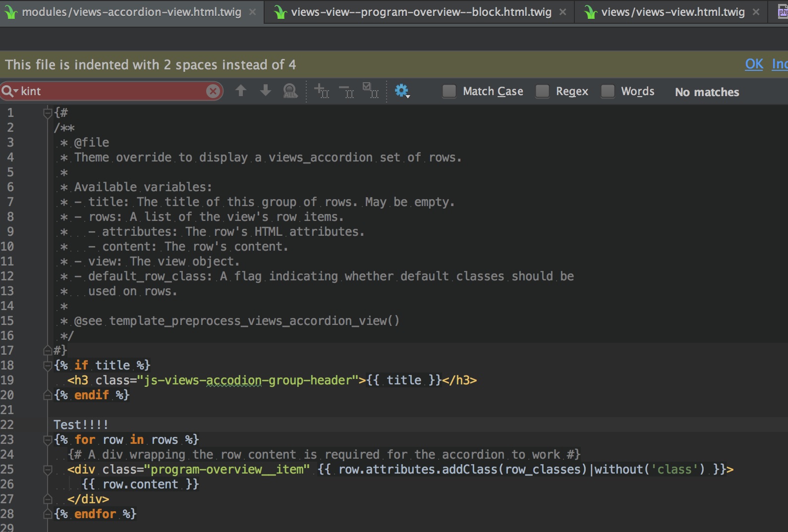Screen dimensions: 788x532
Task: Close the views-accordion-view.html.twig tab
Action: tap(253, 12)
